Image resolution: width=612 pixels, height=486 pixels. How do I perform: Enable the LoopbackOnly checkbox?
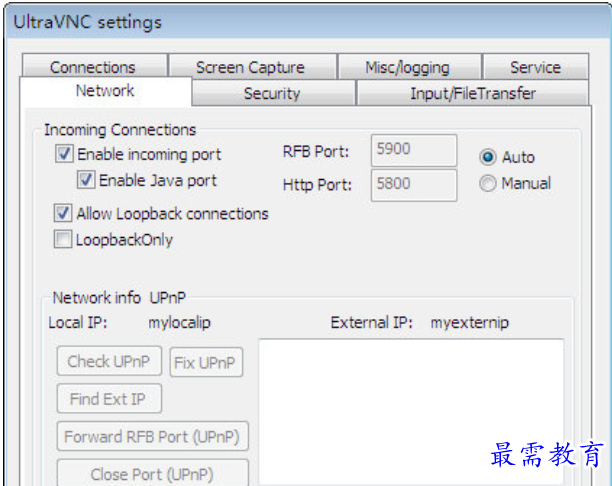point(65,240)
